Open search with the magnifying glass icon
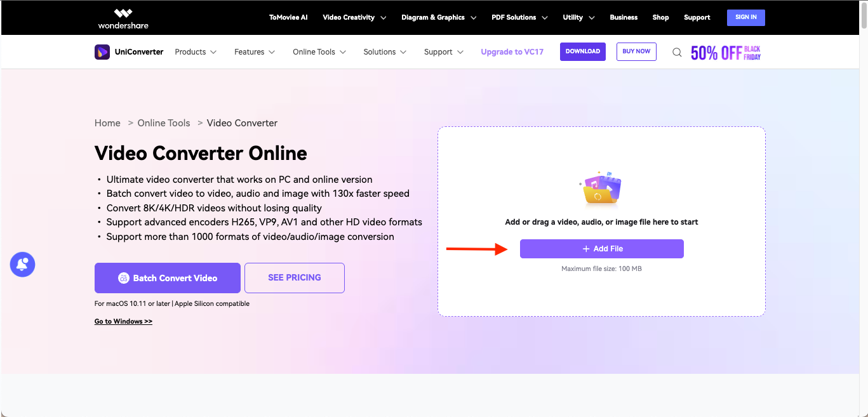This screenshot has width=868, height=417. pos(677,52)
